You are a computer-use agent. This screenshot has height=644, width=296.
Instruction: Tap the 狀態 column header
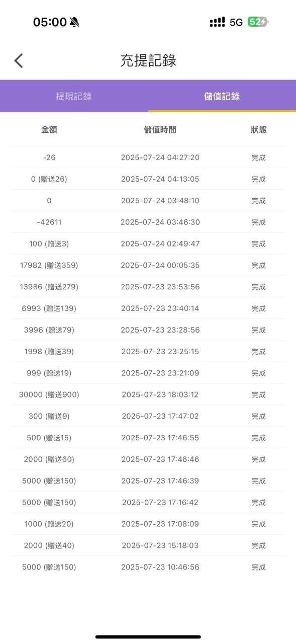pos(258,129)
